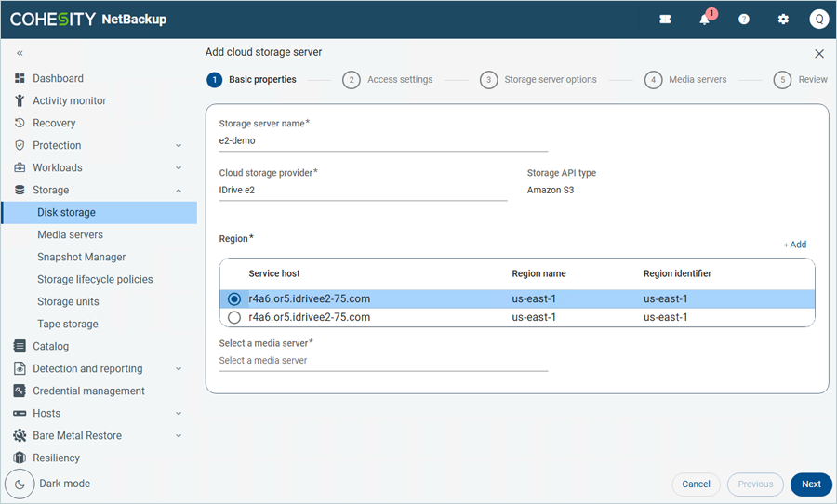837x504 pixels.
Task: Click the user profile avatar icon
Action: [818, 20]
